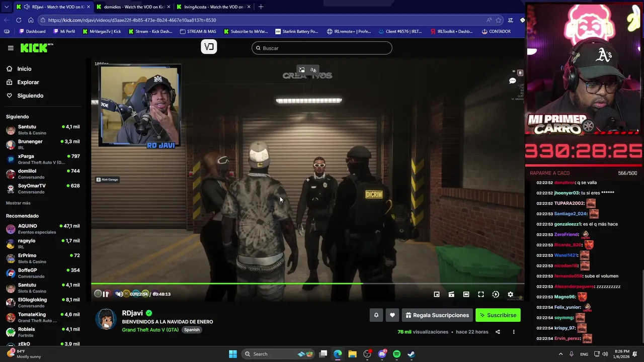Reload the page
This screenshot has width=644, height=362.
tap(19, 20)
